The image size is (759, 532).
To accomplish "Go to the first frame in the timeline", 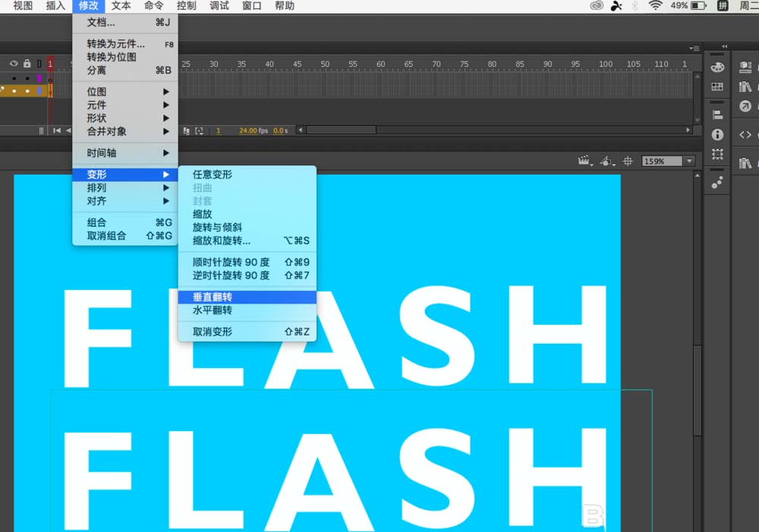I will click(57, 131).
